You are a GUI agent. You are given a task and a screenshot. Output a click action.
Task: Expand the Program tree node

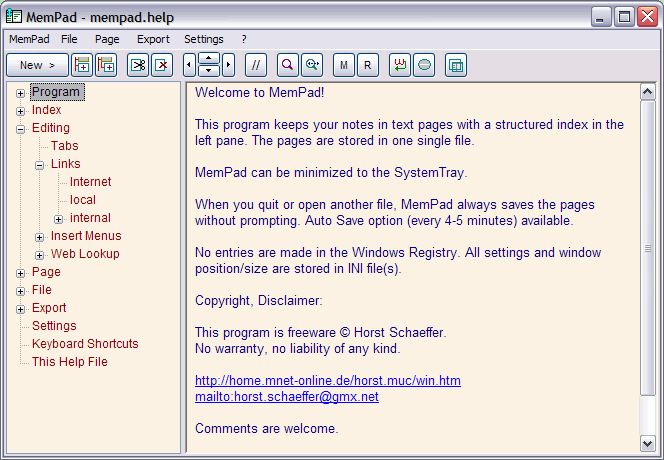(20, 93)
